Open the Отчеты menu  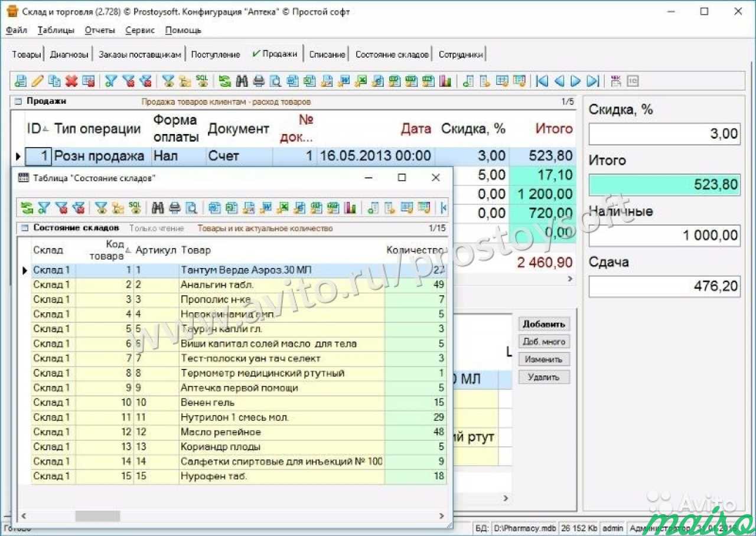(x=99, y=30)
